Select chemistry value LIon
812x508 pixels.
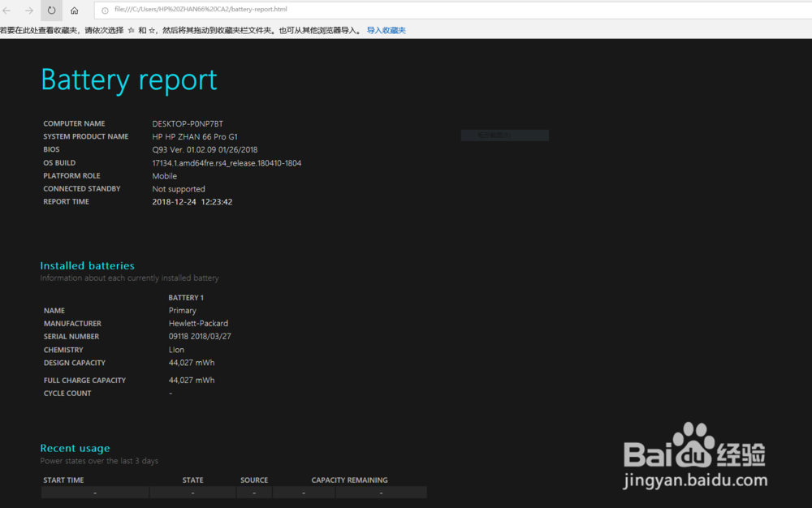[x=176, y=350]
